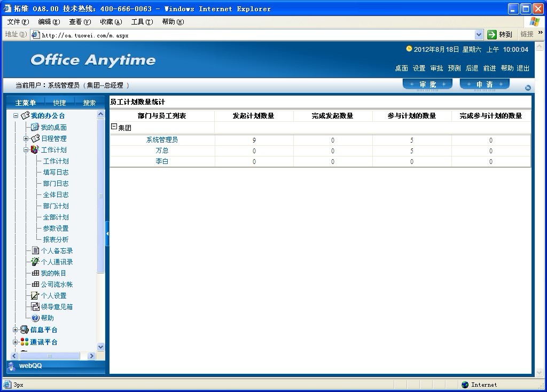The image size is (547, 392).
Task: Collapse the 集团 department group in table
Action: (x=114, y=127)
